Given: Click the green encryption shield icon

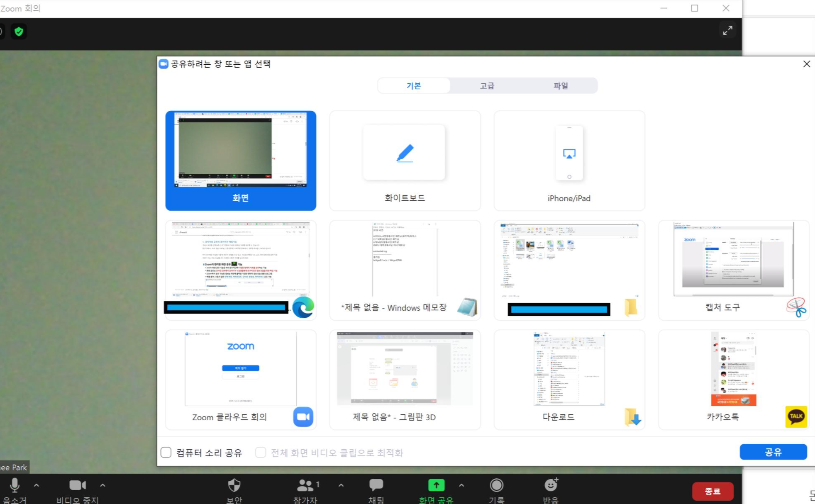Looking at the screenshot, I should click(x=19, y=32).
